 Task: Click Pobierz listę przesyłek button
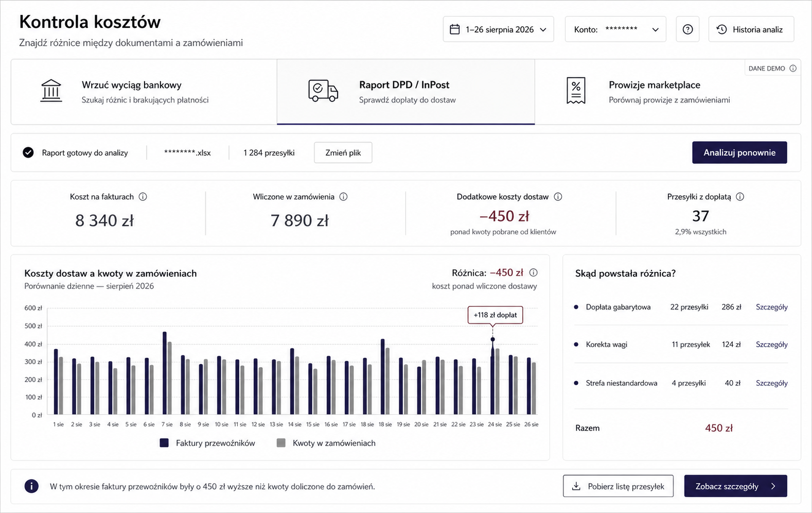(x=618, y=486)
